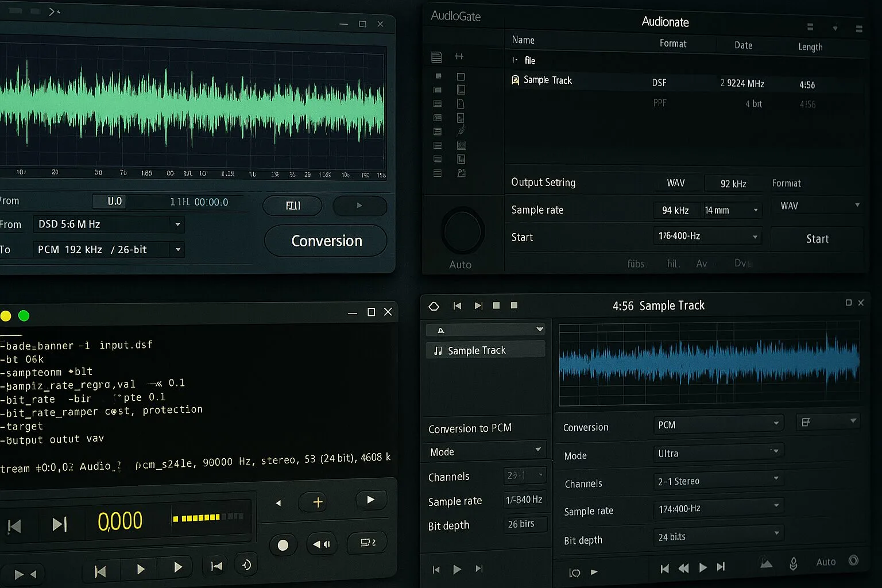Skip to the previous track in the bottom-left transport
Viewport: 882px width, 588px height.
[14, 525]
